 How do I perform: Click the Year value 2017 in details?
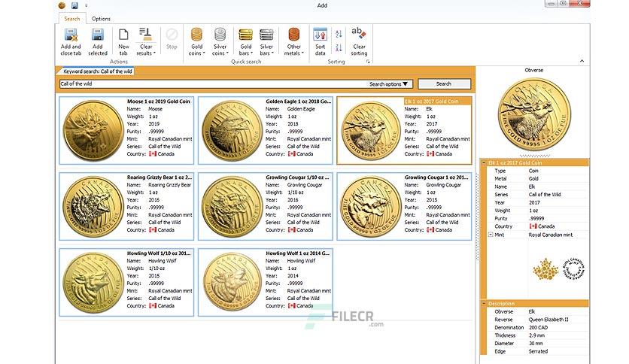pos(534,202)
